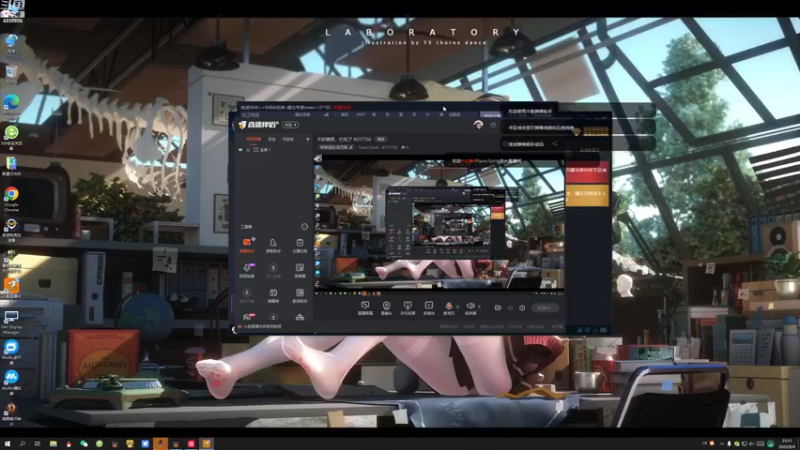Open the hat-shaped tool in toolbox bottom row
800x450 pixels.
[299, 317]
